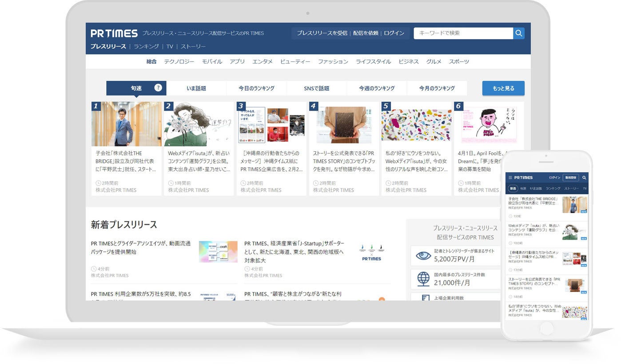621x364 pixels.
Task: Open headline 子会社「株式会社THE BRIDGE」設立 on laptop
Action: click(126, 161)
